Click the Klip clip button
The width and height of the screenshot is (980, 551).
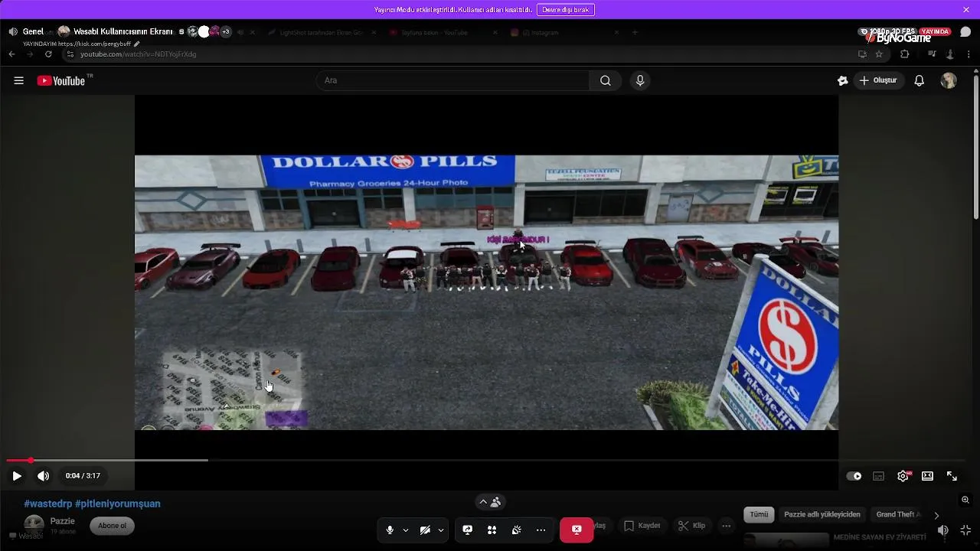click(691, 526)
